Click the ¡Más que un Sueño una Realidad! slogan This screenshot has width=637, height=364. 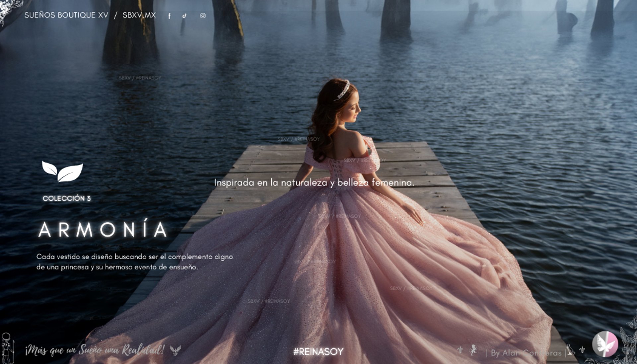(95, 350)
